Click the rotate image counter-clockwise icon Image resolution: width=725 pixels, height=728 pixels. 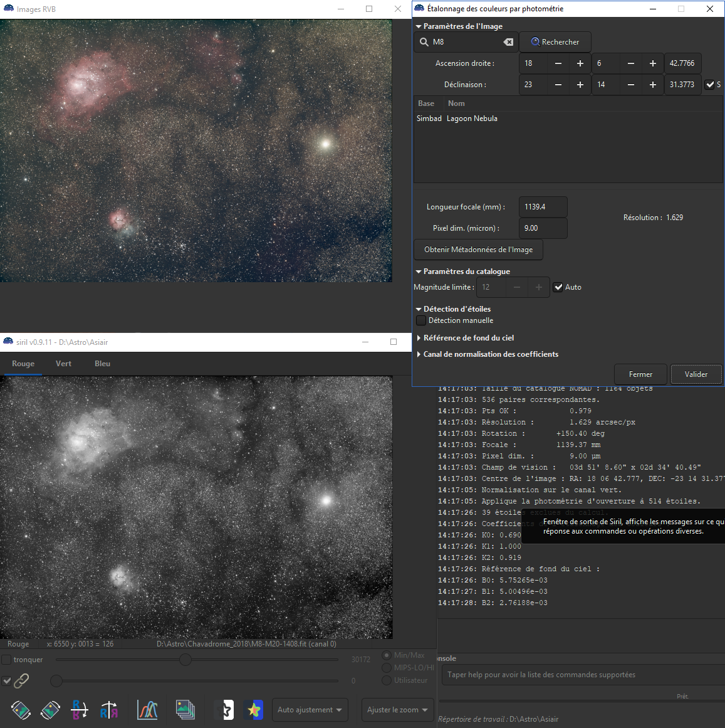(21, 710)
